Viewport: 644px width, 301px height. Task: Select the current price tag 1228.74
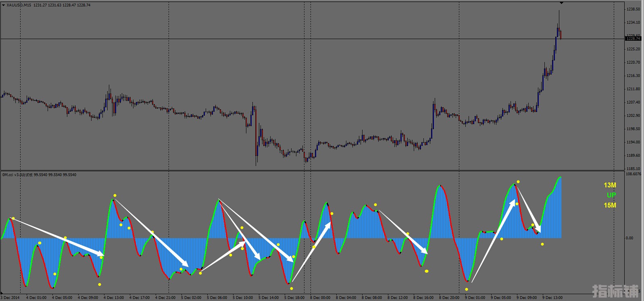pyautogui.click(x=632, y=39)
